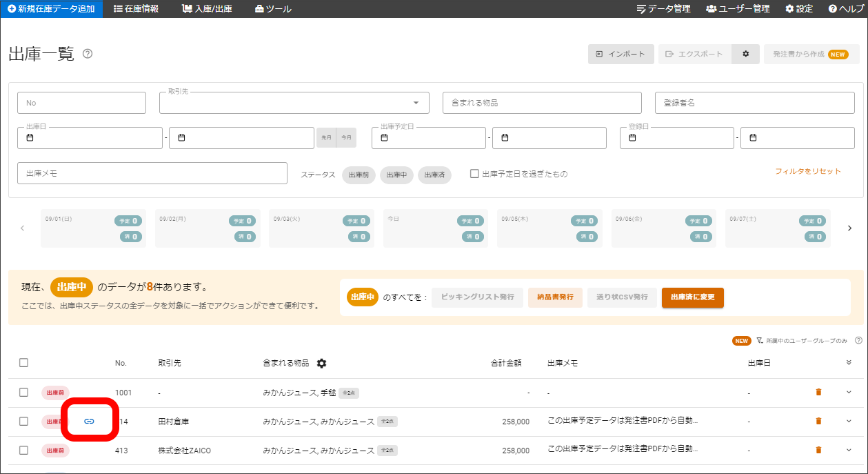
Task: Click the 出庫日 column header
Action: [759, 363]
